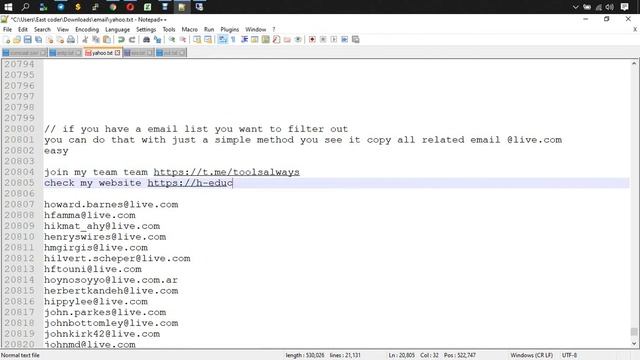Open the Encoding menu
Viewport: 640px width, 360px height.
click(87, 29)
